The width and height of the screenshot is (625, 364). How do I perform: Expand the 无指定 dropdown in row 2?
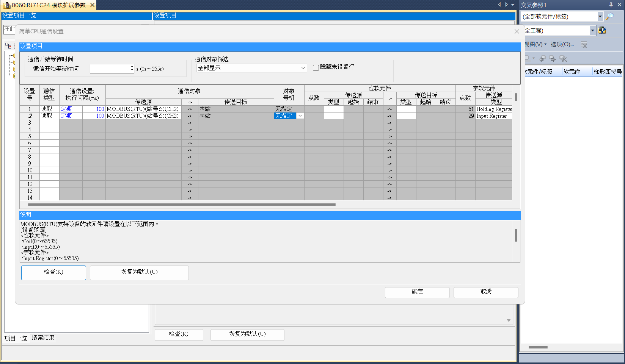click(300, 116)
